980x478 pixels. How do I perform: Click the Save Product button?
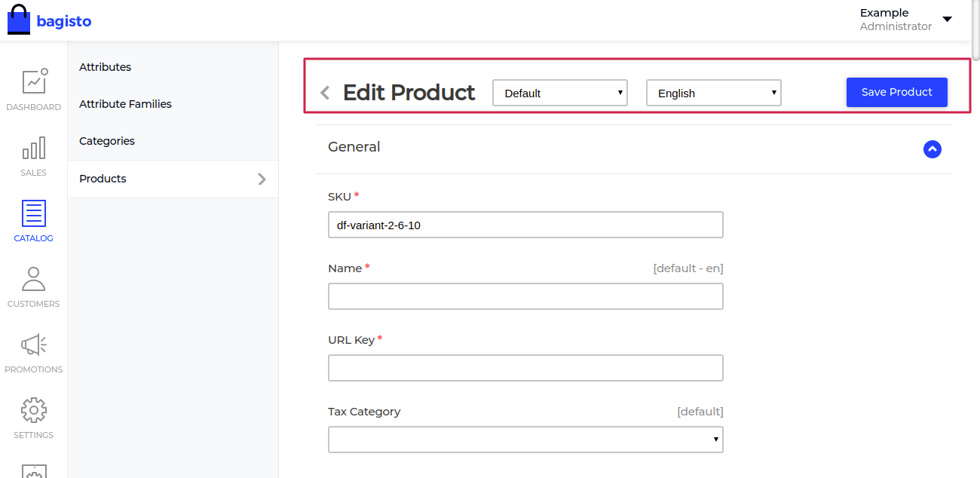tap(896, 92)
